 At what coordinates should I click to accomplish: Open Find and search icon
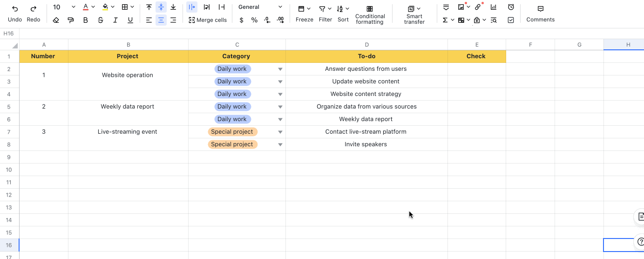pyautogui.click(x=494, y=20)
